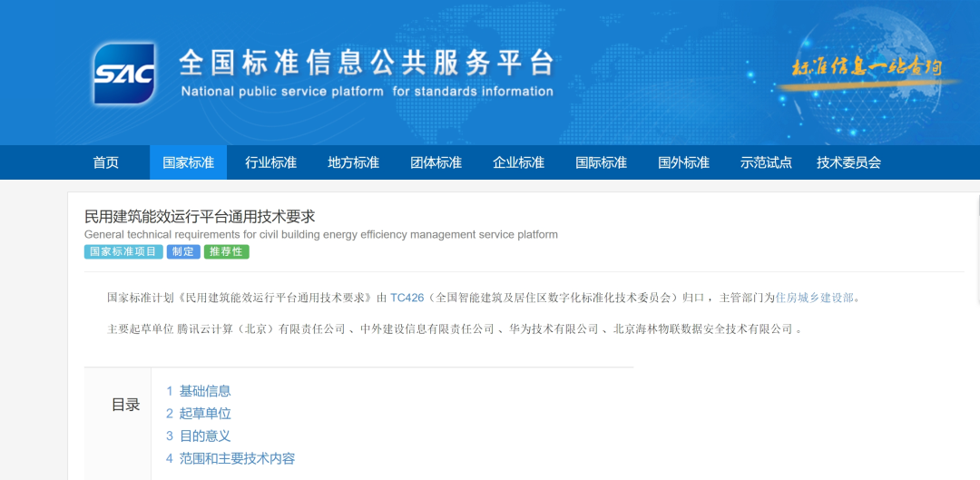Navigate to 国际标准 section
This screenshot has width=980, height=480.
602,162
